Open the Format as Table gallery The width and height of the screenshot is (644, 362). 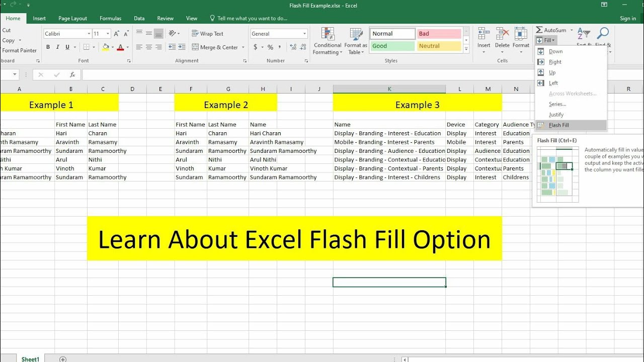[x=356, y=41]
